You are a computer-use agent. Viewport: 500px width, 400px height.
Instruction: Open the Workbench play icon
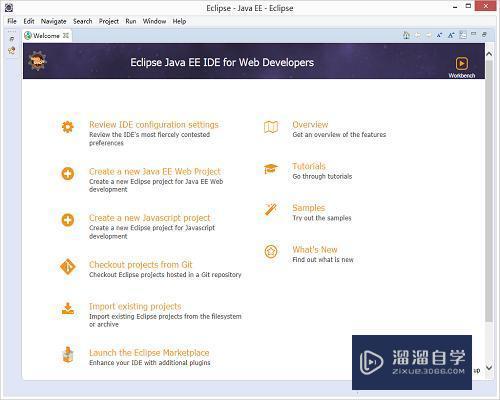462,63
